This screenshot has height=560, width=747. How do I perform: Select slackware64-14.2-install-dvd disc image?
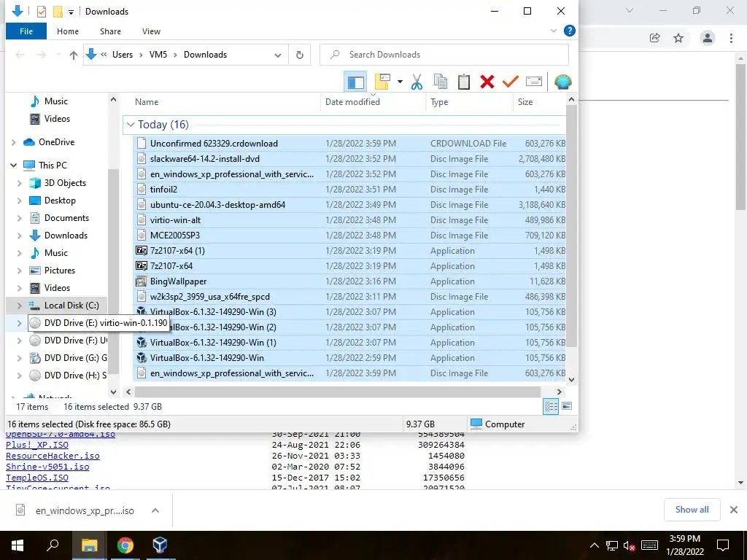tap(350, 158)
